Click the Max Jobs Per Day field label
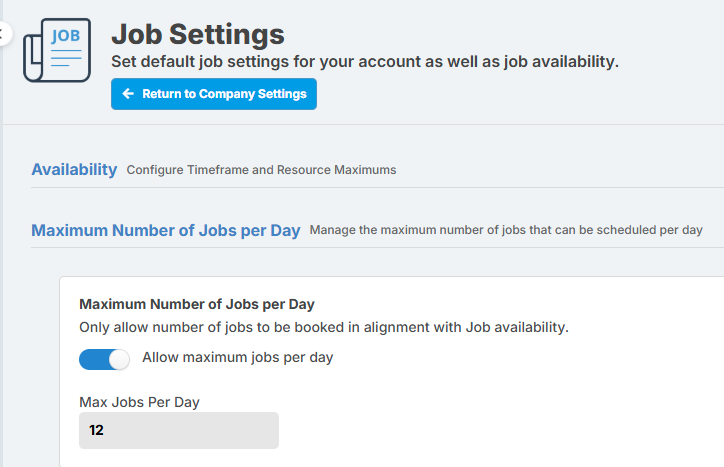This screenshot has height=467, width=724. pyautogui.click(x=139, y=402)
